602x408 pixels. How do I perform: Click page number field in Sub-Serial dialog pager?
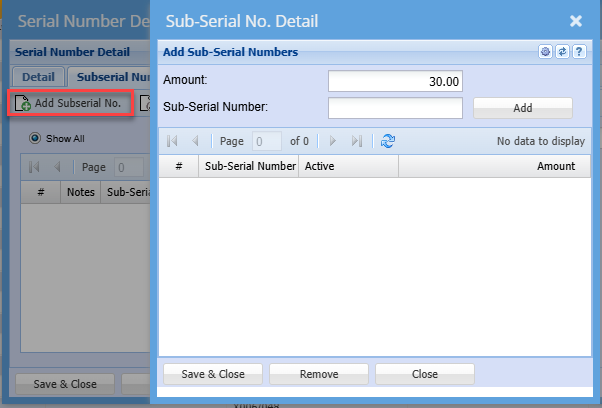[267, 141]
